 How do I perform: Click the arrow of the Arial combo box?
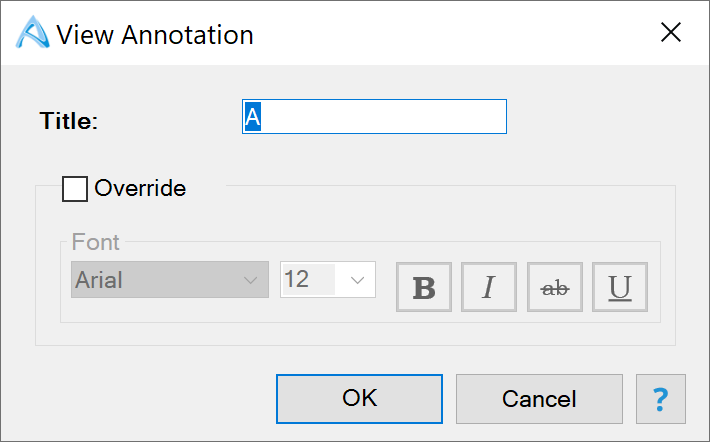(251, 280)
